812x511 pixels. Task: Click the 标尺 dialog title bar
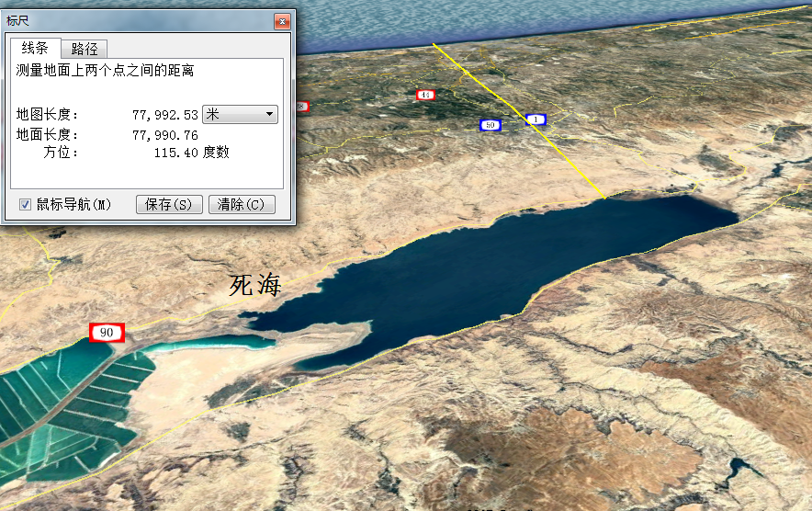pos(138,20)
